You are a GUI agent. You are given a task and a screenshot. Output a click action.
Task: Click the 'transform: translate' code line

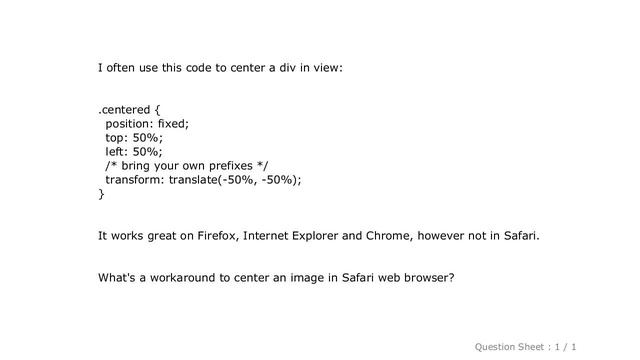203,180
